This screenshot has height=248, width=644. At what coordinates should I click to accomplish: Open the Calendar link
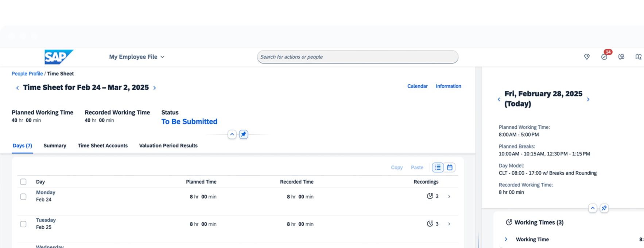(417, 86)
